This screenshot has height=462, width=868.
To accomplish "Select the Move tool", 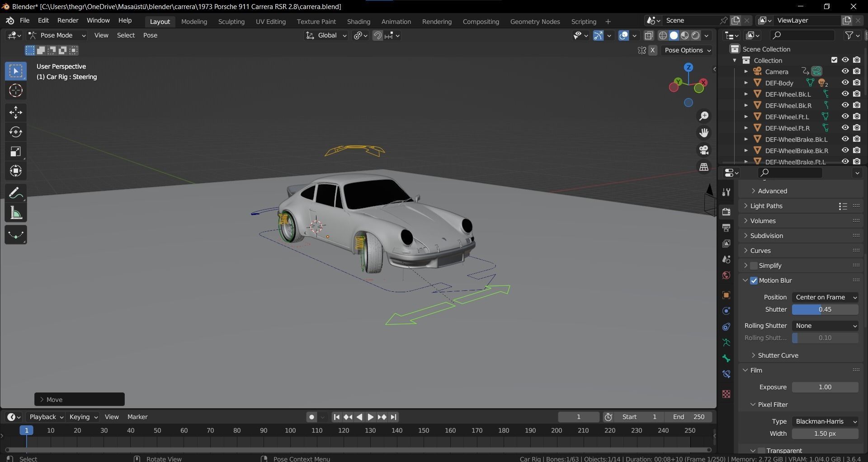I will click(x=16, y=112).
